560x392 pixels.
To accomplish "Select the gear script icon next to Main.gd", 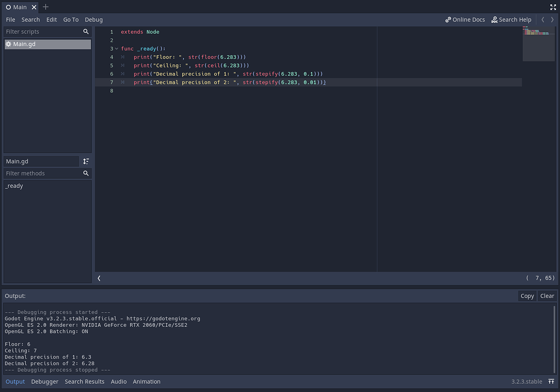I will (8, 44).
